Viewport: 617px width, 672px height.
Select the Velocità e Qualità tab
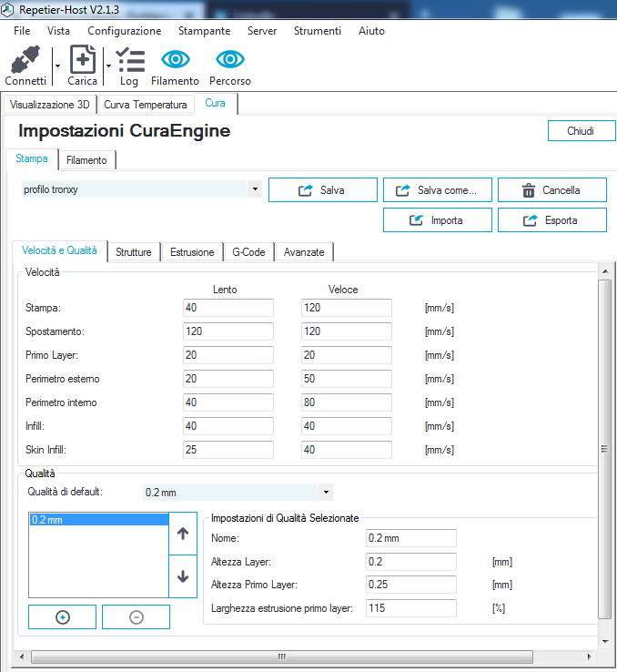pyautogui.click(x=59, y=250)
